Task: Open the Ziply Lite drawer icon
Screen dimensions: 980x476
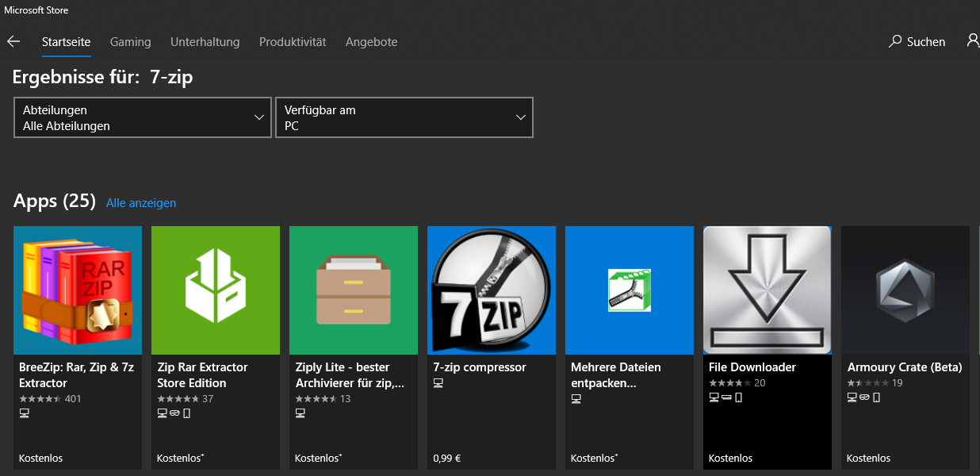Action: pyautogui.click(x=354, y=290)
